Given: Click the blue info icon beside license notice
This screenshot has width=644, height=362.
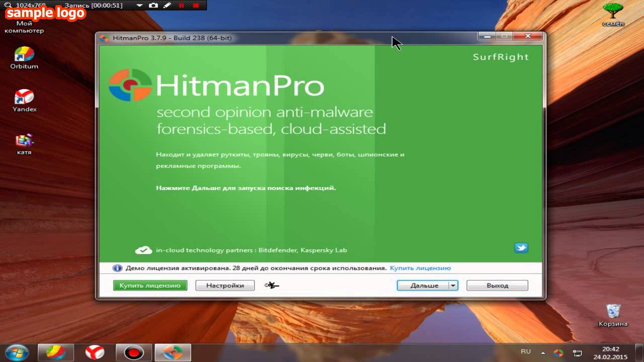Looking at the screenshot, I should (117, 268).
